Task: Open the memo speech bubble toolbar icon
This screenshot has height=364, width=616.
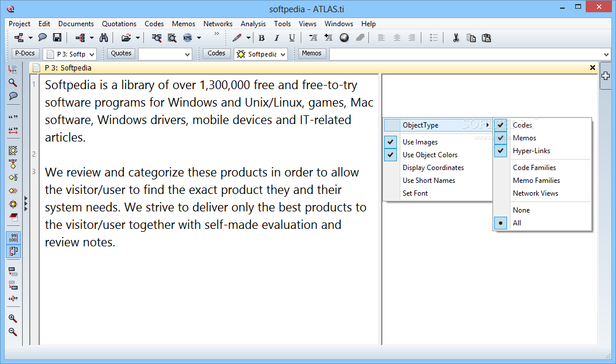Action: pos(42,38)
